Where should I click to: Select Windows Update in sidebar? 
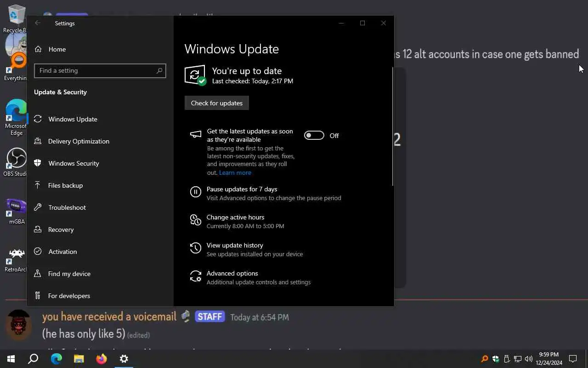pyautogui.click(x=100, y=119)
